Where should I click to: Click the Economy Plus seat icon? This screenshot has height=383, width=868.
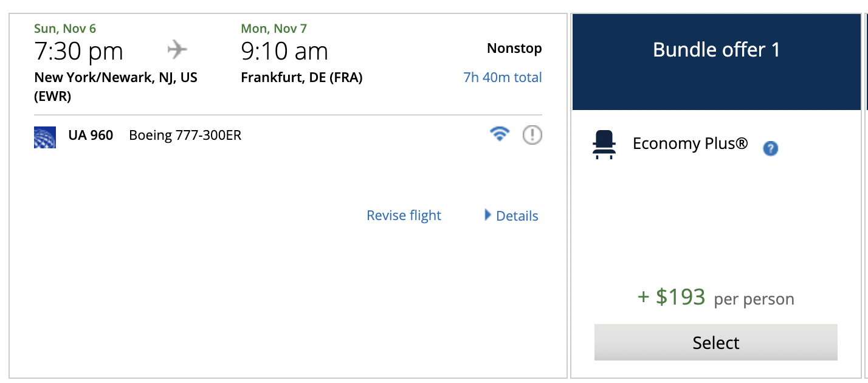tap(604, 145)
